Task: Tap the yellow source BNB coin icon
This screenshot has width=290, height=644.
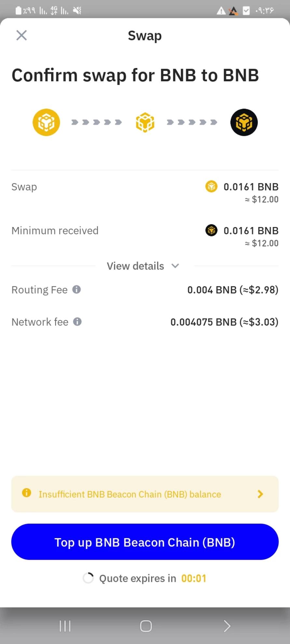Action: coord(46,122)
